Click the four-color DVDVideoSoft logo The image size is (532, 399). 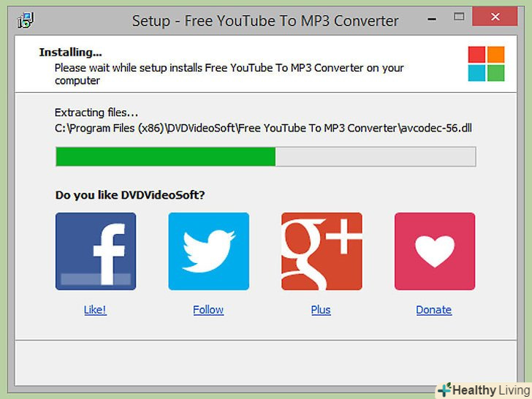tap(486, 64)
